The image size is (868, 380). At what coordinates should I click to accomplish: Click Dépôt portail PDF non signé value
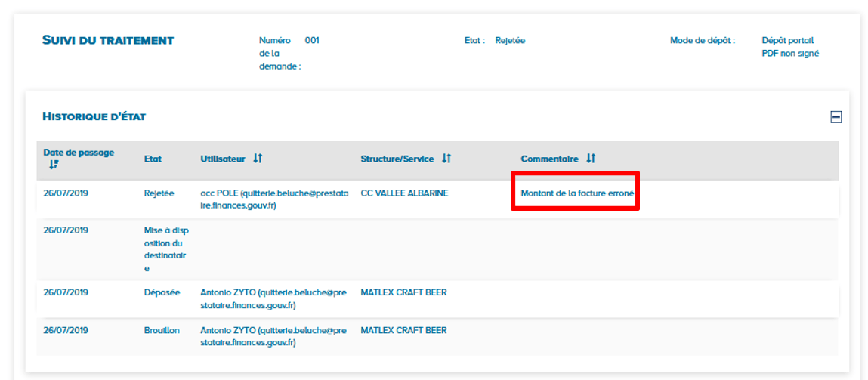pos(790,47)
